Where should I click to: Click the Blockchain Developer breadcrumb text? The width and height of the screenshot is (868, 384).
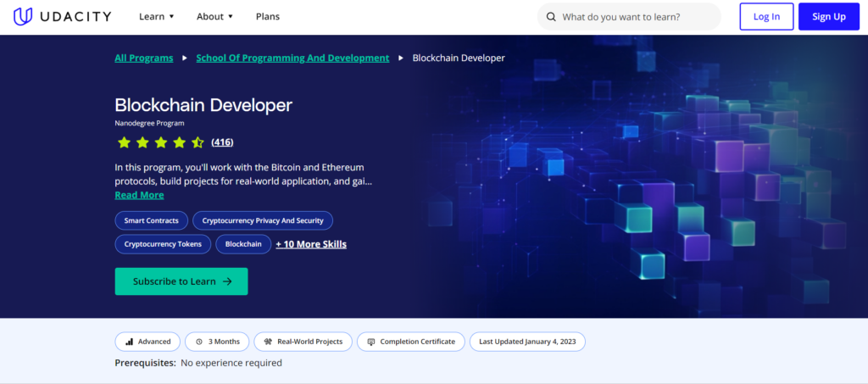(459, 58)
